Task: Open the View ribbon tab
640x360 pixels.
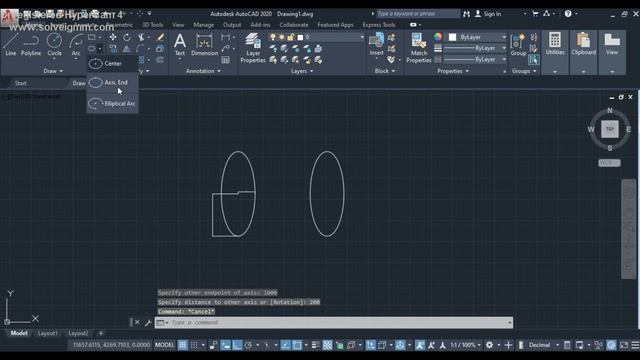Action: coord(178,25)
